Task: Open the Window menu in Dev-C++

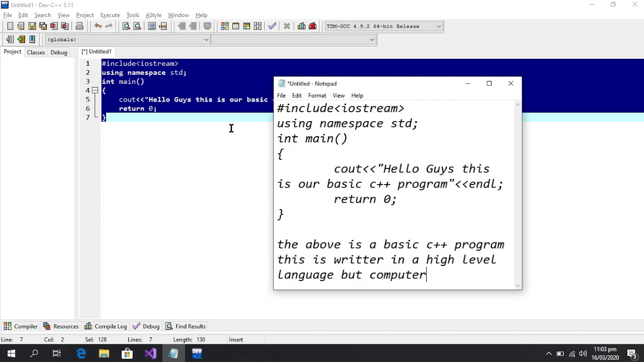Action: (178, 15)
